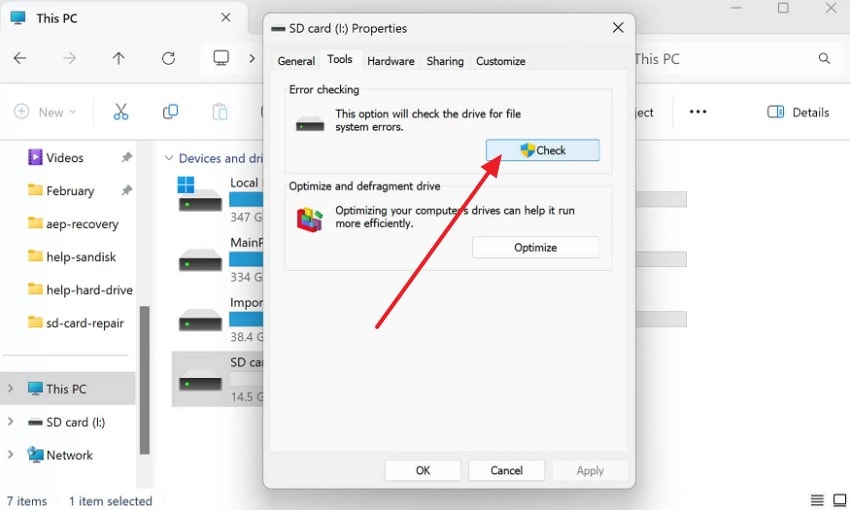The image size is (850, 510).
Task: Open the New item dropdown
Action: (44, 112)
